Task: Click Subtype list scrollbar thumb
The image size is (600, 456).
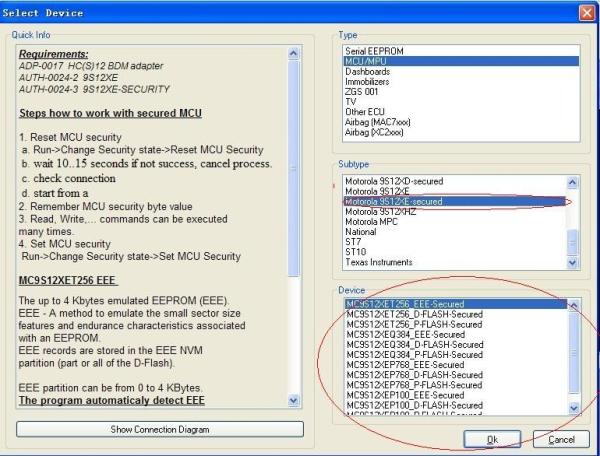Action: 572,242
